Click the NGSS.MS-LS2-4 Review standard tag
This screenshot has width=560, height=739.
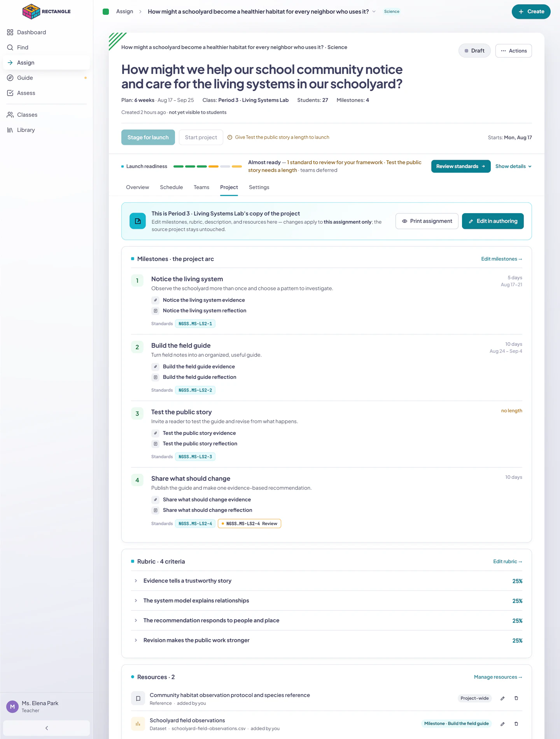(249, 524)
